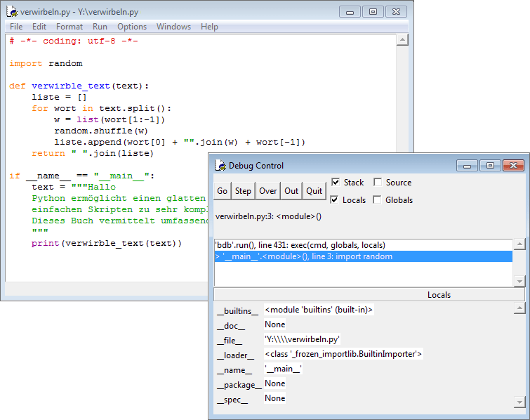Click scroll down arrow of Locals panel
The height and width of the screenshot is (420, 530).
[x=519, y=402]
